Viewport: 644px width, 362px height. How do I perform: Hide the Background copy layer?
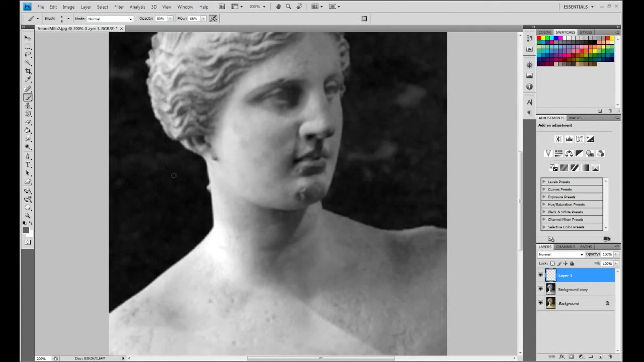[540, 289]
